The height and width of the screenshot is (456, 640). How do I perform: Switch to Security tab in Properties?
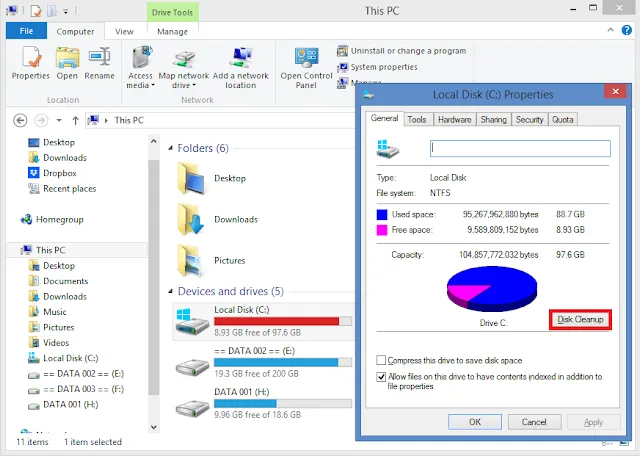pos(529,120)
